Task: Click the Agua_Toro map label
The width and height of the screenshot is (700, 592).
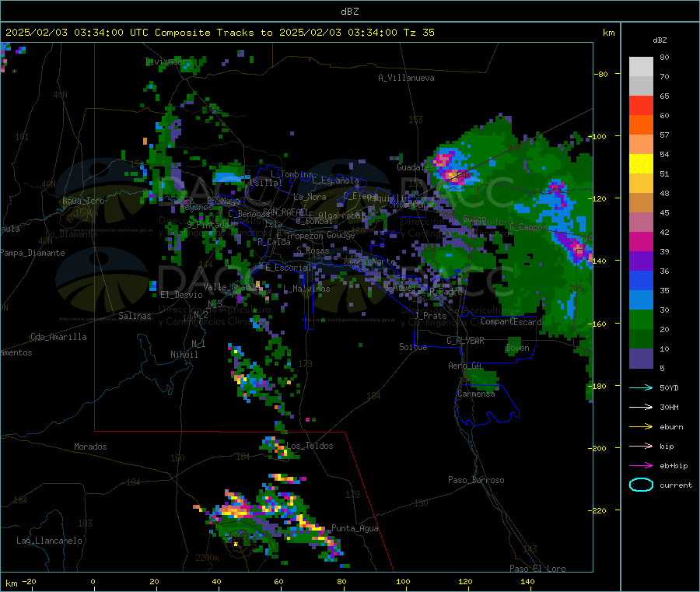Action: (x=83, y=201)
